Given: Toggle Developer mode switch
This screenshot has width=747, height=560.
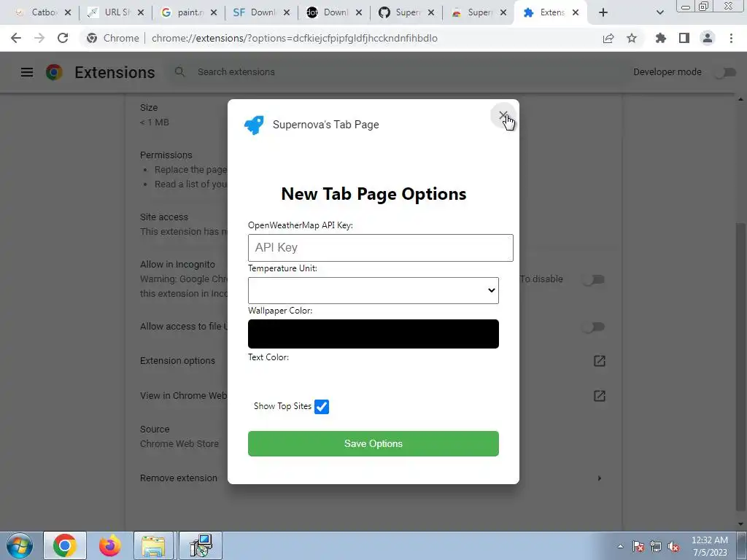Looking at the screenshot, I should click(726, 72).
